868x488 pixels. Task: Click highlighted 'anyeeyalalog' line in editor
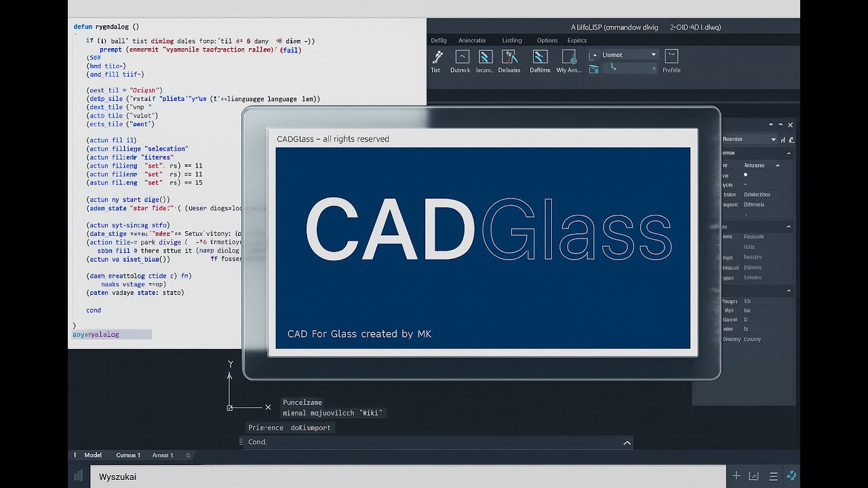click(x=112, y=334)
